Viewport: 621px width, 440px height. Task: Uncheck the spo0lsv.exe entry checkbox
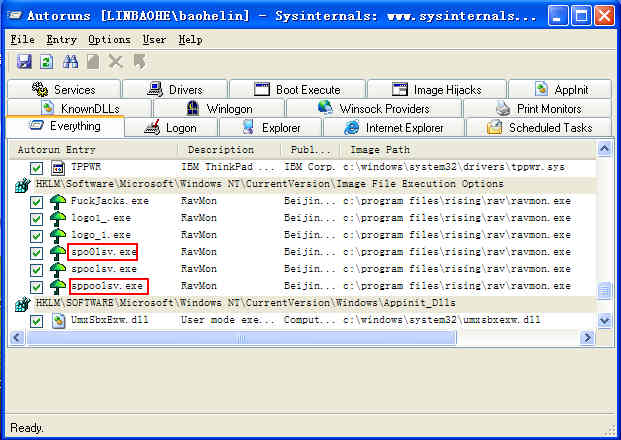(x=36, y=253)
